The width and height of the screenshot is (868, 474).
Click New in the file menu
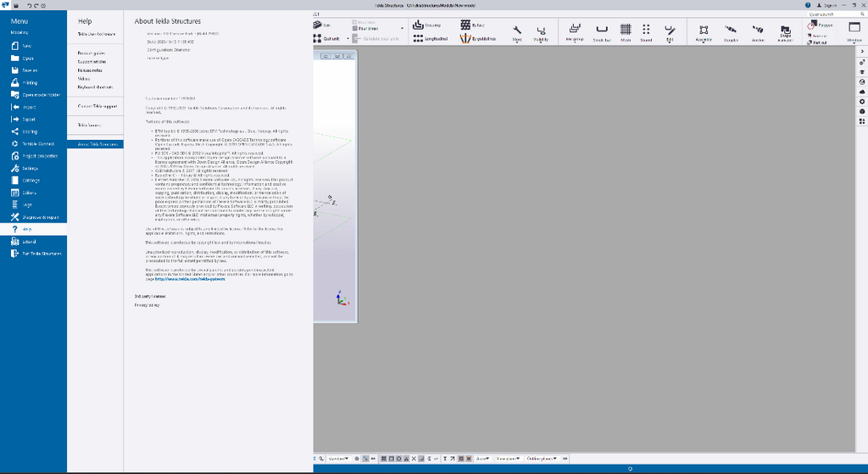click(x=33, y=46)
